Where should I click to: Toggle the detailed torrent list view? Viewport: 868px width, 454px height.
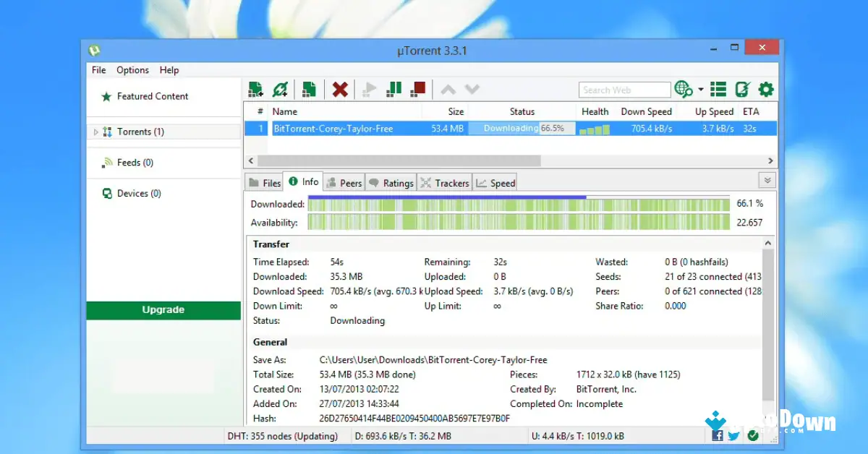point(718,89)
